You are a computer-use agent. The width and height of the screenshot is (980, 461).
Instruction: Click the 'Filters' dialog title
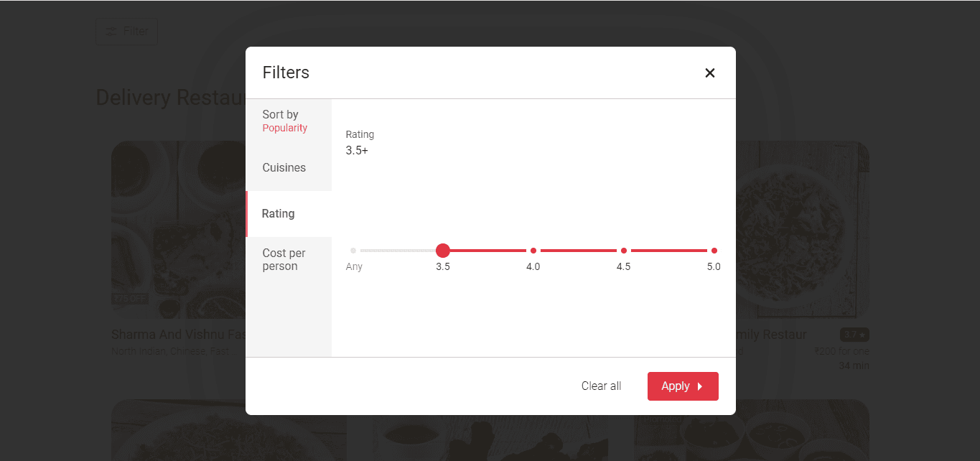pos(286,73)
